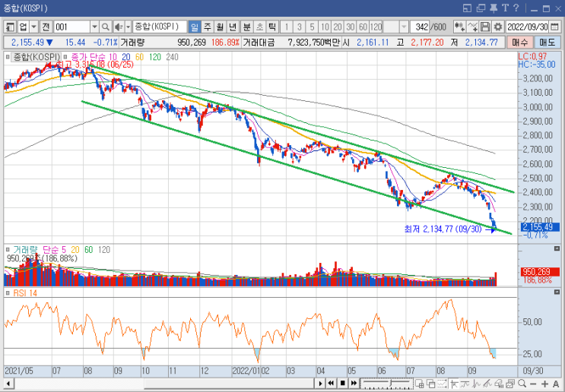Click the scroll right arrow at bottom
Screen dimensions: 565x392
tap(320, 383)
